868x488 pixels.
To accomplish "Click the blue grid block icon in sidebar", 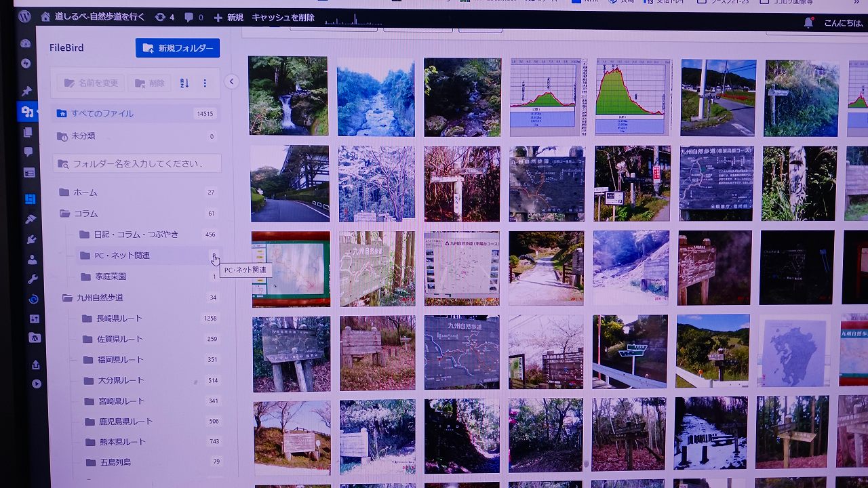I will coord(30,199).
